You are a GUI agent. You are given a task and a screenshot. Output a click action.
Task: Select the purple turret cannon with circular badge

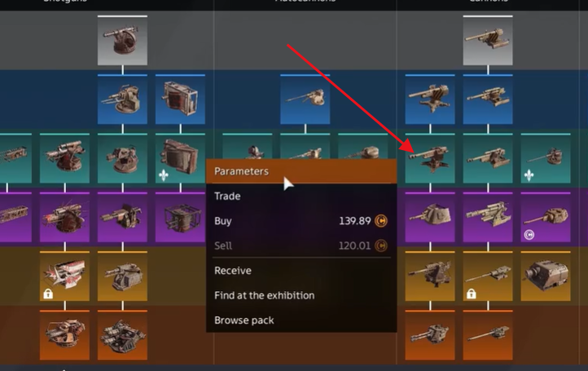coord(546,217)
